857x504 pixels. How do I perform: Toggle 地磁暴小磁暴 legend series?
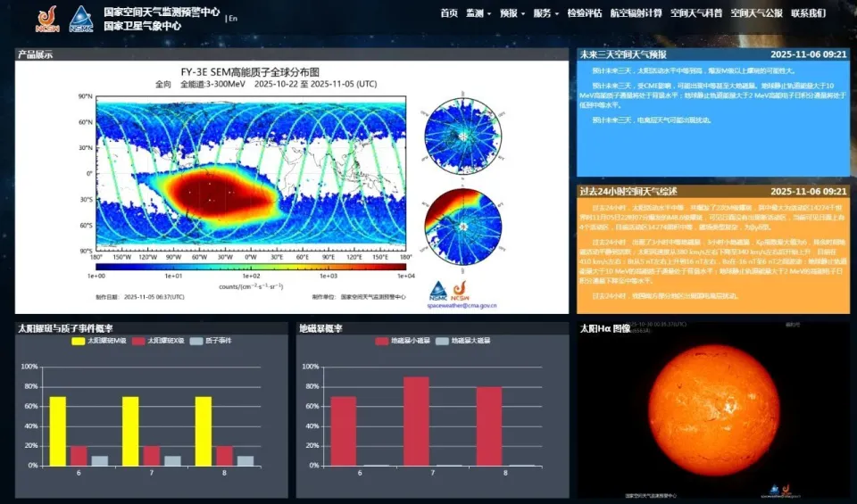pos(405,341)
